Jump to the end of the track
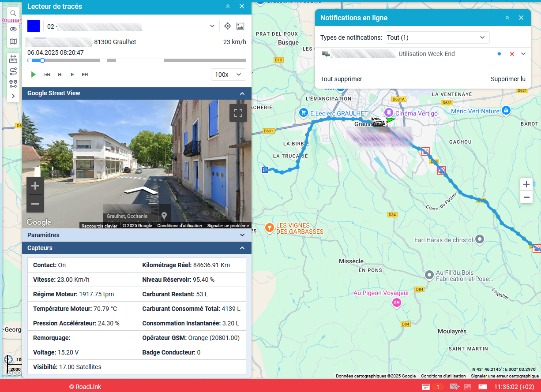 [85, 75]
